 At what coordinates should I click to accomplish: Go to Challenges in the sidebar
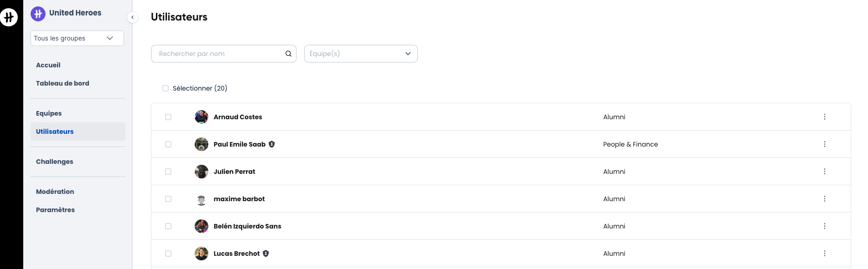55,162
